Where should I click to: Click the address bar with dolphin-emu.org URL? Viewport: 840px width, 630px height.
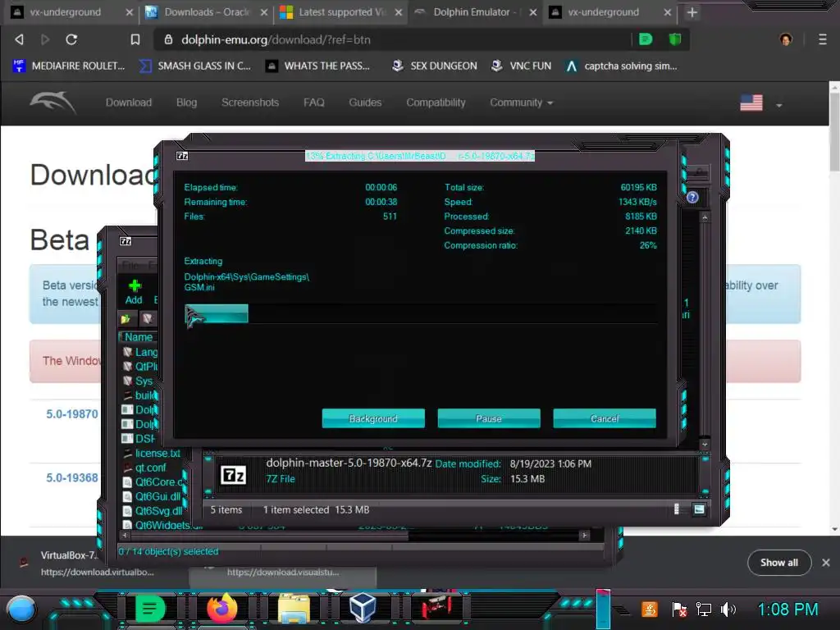tap(394, 39)
